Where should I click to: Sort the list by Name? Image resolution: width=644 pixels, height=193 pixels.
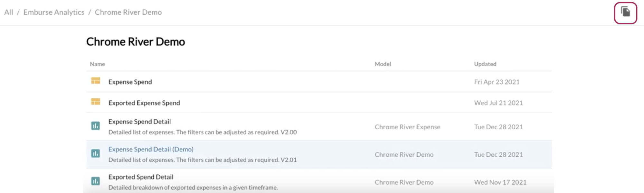pos(97,64)
